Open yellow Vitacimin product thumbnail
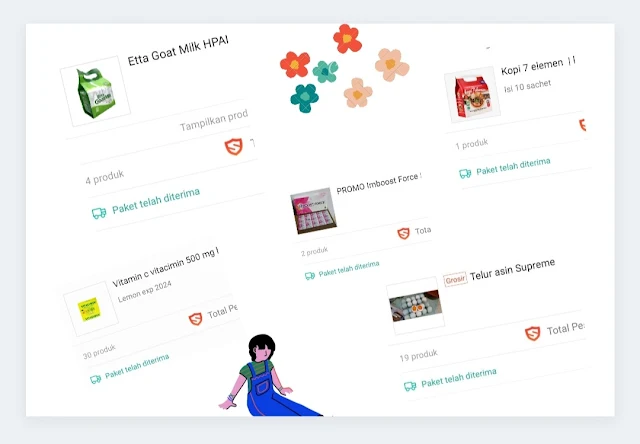 tap(91, 309)
